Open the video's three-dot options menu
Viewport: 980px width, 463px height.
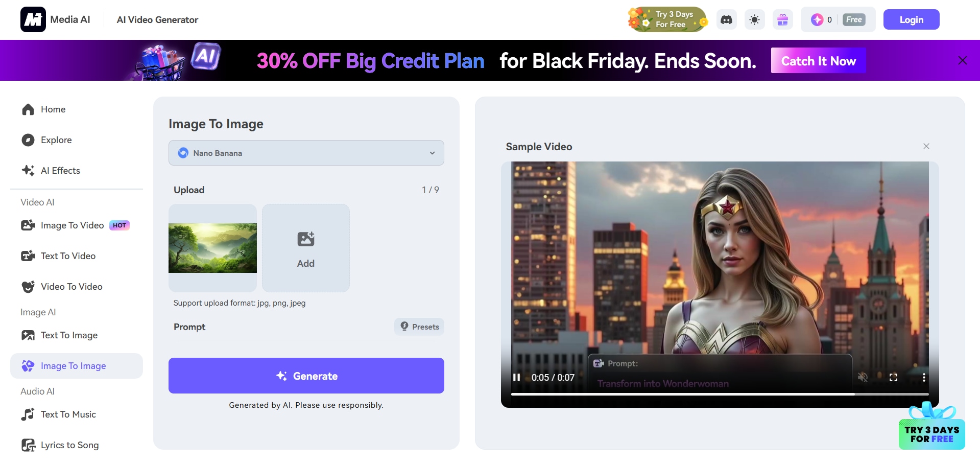pyautogui.click(x=924, y=377)
